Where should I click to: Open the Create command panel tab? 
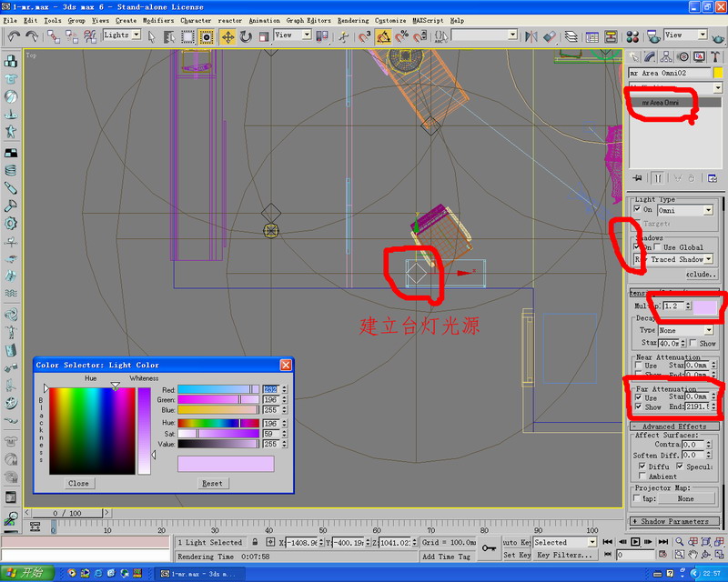635,56
